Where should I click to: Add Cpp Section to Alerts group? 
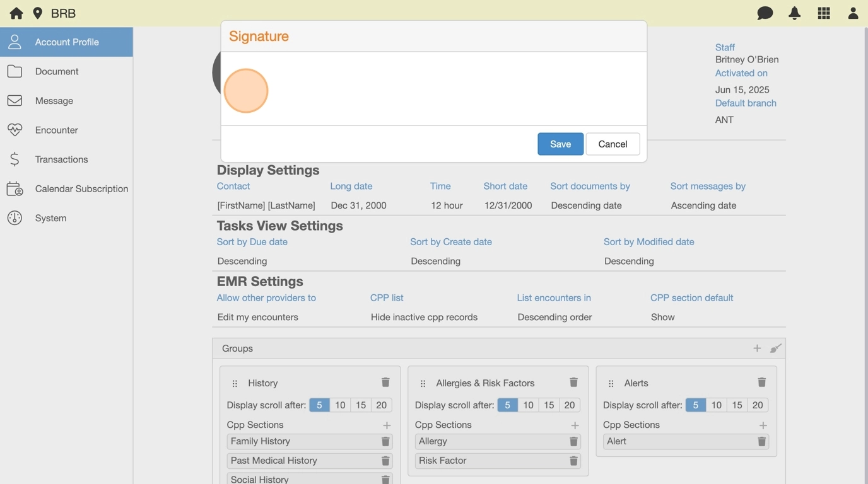click(x=763, y=425)
